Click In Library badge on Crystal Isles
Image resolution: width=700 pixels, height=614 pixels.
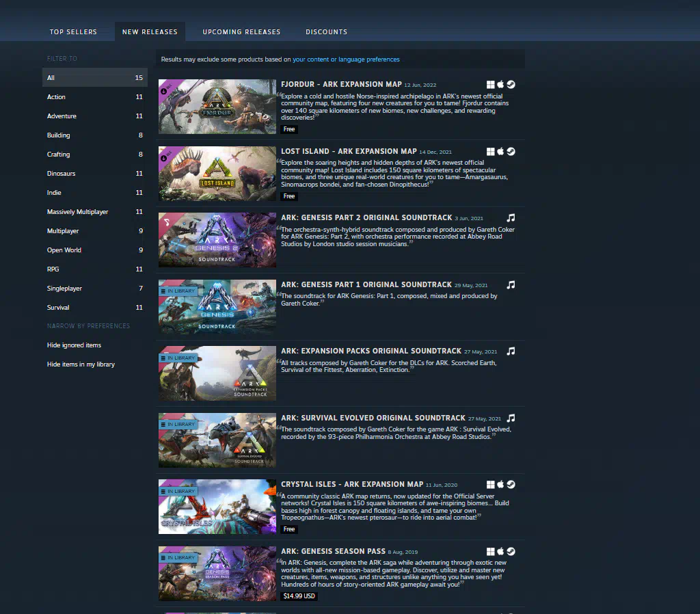pos(178,491)
